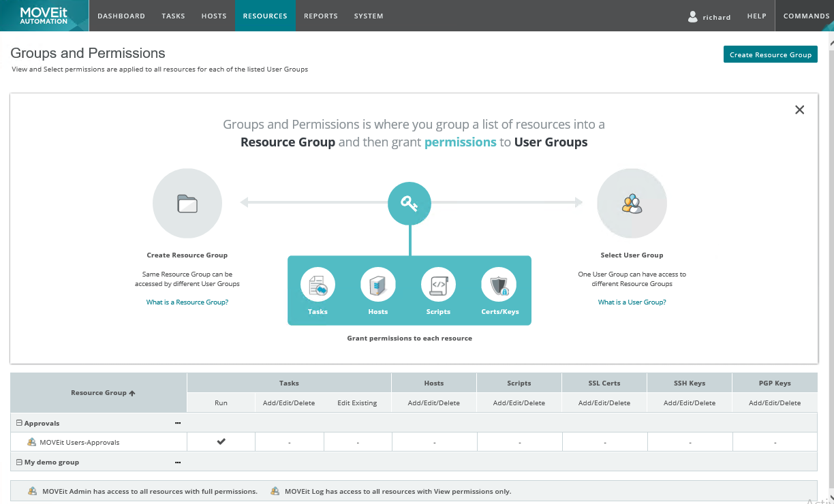Click the Create Resource Group button
The height and width of the screenshot is (504, 834).
point(771,54)
